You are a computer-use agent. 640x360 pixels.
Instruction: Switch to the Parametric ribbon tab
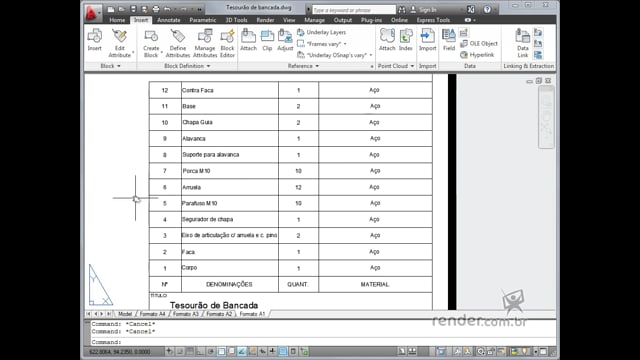click(202, 20)
